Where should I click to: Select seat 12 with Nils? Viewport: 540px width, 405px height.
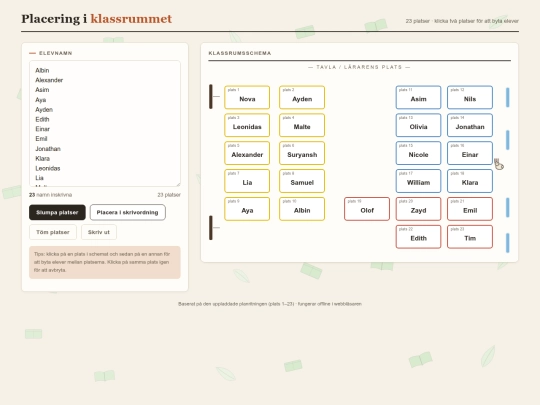470,97
